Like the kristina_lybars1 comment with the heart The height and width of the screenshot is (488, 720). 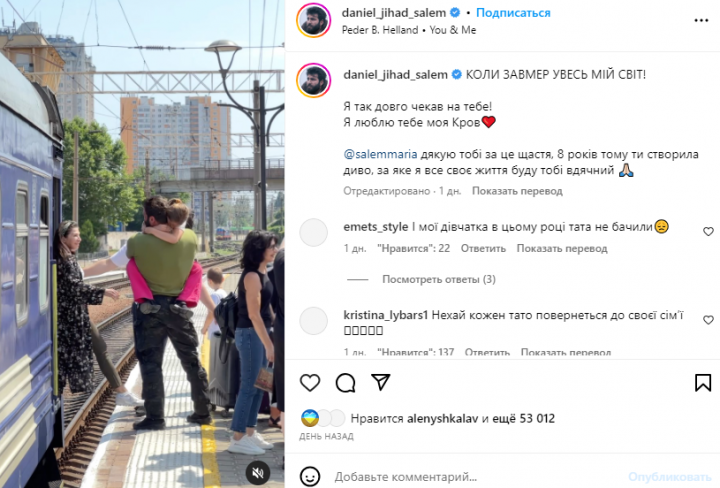pos(708,320)
